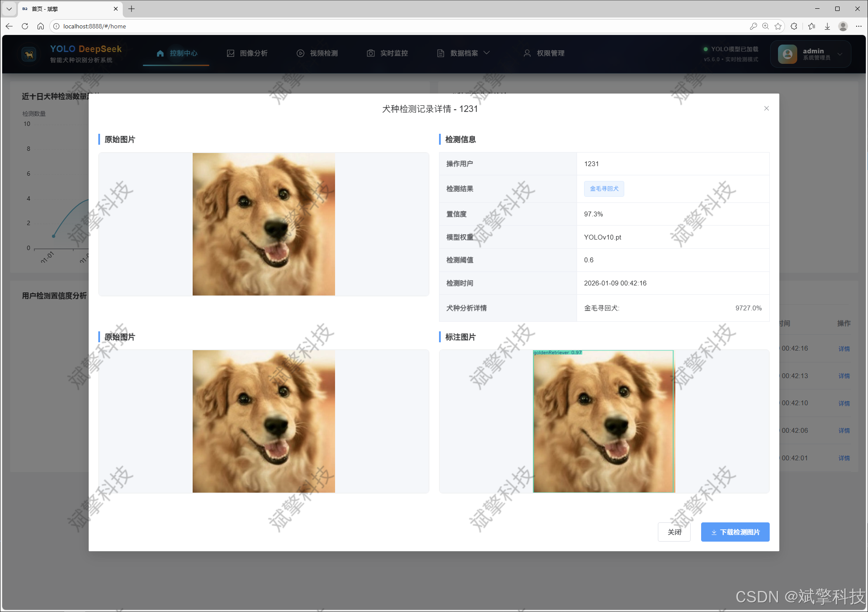The height and width of the screenshot is (612, 868).
Task: Open browser settings ellipsis menu
Action: [858, 26]
